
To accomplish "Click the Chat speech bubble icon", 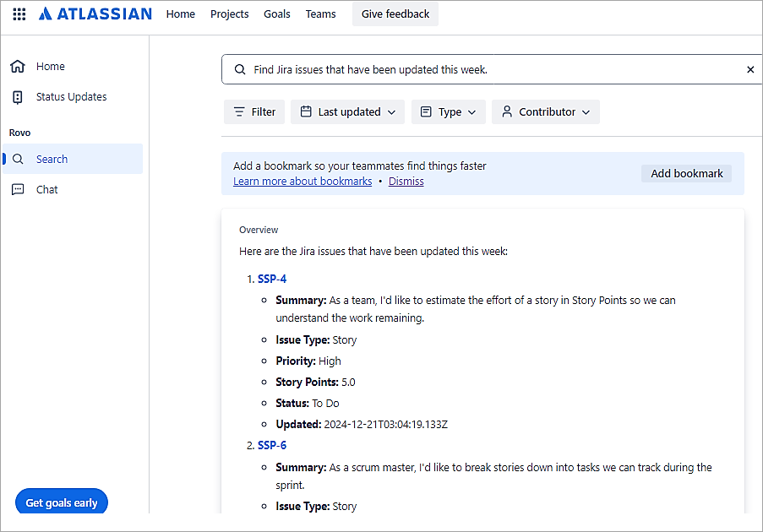I will click(x=18, y=190).
